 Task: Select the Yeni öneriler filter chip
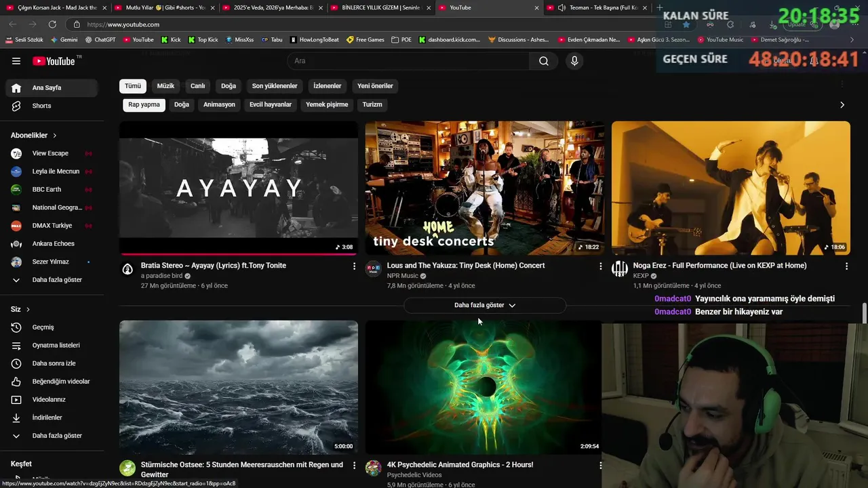[x=375, y=86]
